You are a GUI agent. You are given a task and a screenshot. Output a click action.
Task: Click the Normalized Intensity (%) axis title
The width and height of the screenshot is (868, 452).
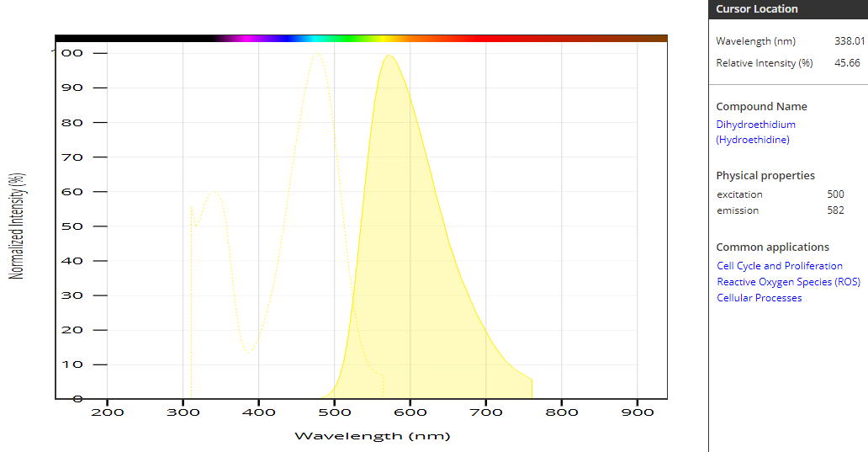coord(16,226)
